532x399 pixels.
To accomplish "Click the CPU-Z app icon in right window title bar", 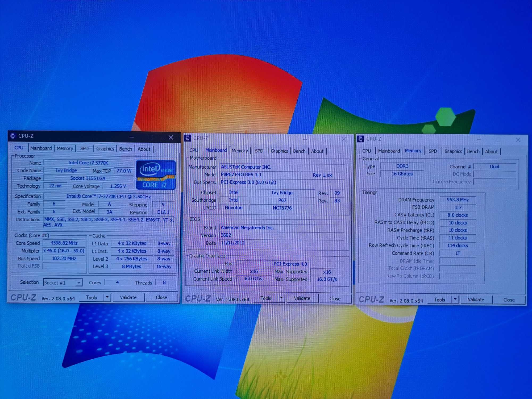I will pos(360,139).
